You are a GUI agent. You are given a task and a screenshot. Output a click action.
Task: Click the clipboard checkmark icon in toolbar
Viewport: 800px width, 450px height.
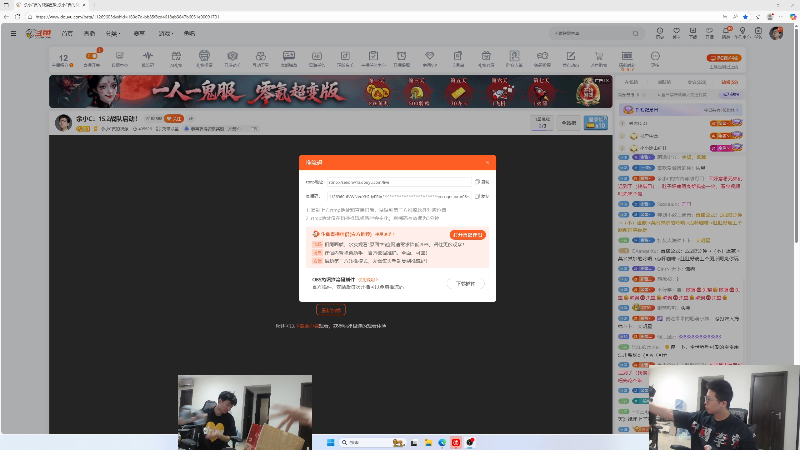373,56
